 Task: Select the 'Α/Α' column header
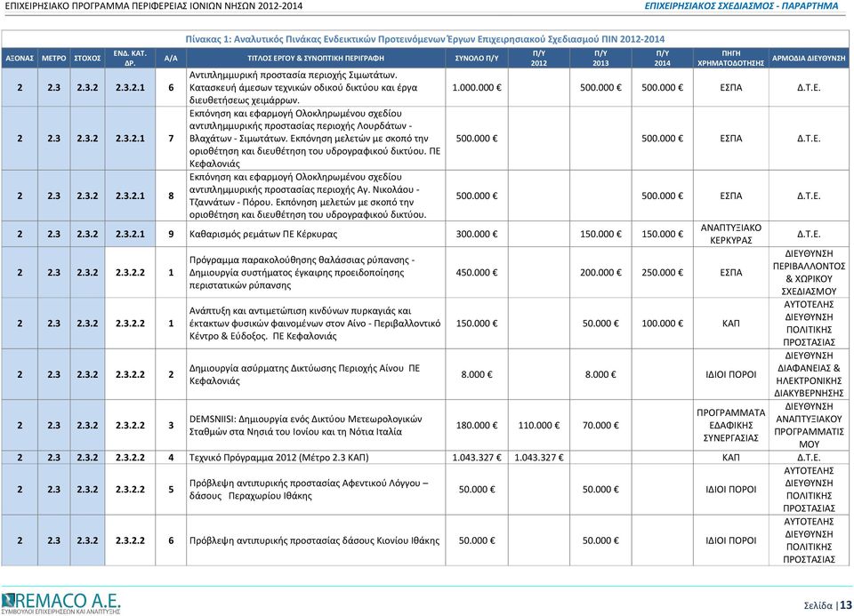pyautogui.click(x=171, y=59)
